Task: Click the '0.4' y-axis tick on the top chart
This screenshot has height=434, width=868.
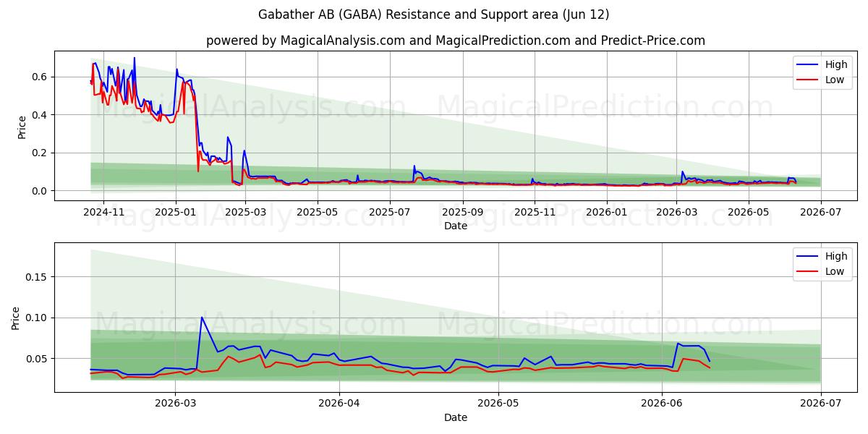Action: tap(41, 115)
